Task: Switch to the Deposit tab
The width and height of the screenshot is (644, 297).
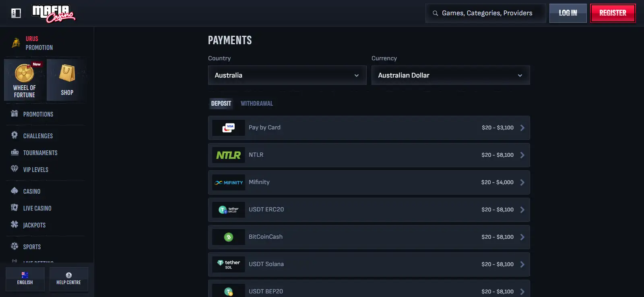Action: pyautogui.click(x=221, y=103)
